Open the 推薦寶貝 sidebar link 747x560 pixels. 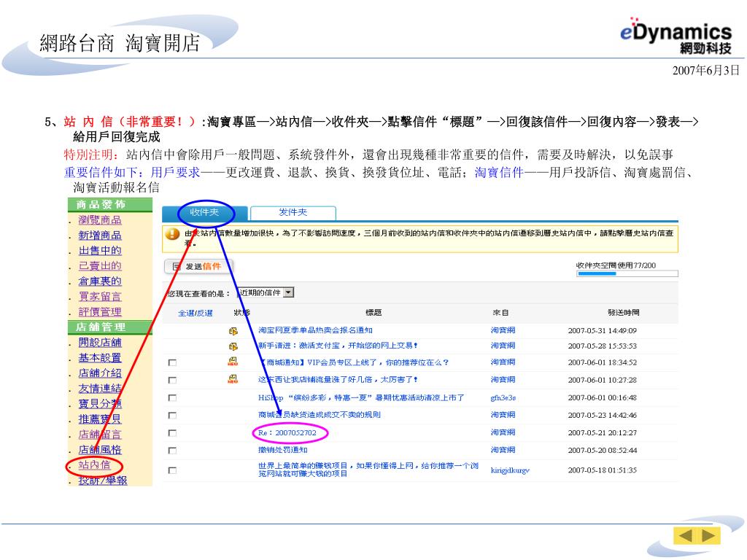tap(100, 419)
